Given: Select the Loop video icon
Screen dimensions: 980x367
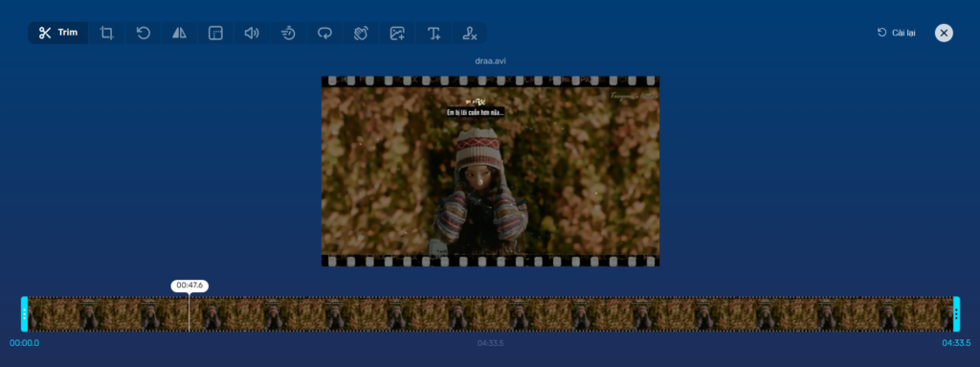Looking at the screenshot, I should (324, 34).
